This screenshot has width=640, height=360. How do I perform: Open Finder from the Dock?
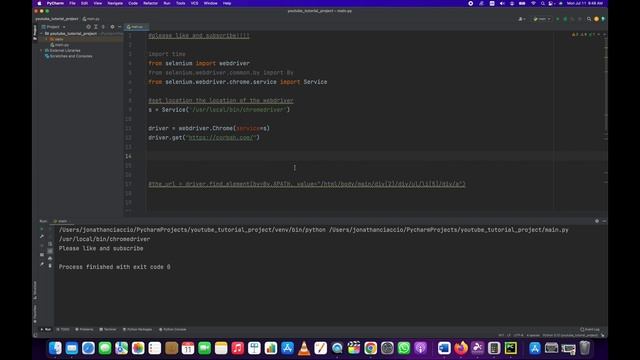point(55,348)
